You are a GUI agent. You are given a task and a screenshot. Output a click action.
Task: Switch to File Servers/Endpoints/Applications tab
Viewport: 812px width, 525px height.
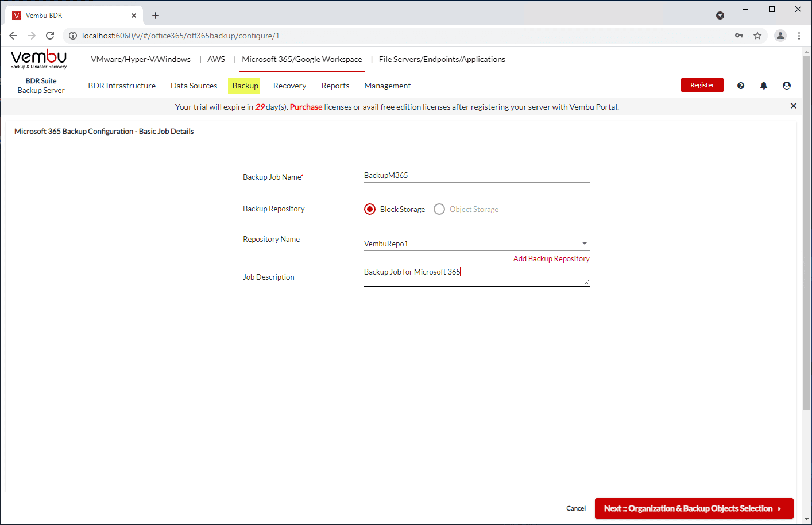point(442,59)
